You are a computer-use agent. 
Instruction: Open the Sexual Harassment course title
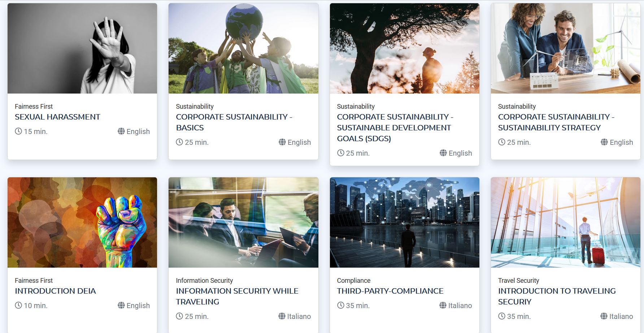tap(57, 117)
